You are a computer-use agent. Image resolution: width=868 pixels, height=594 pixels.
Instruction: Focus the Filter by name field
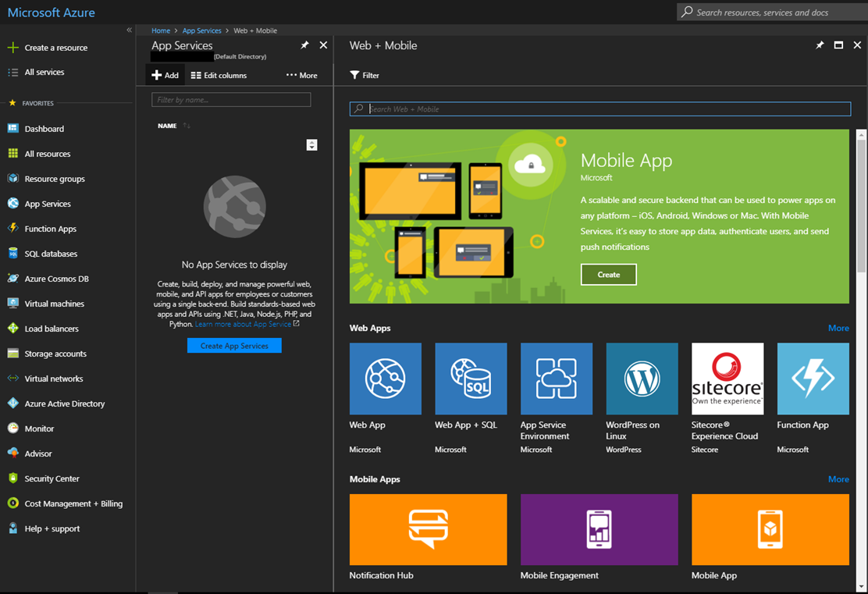(231, 100)
